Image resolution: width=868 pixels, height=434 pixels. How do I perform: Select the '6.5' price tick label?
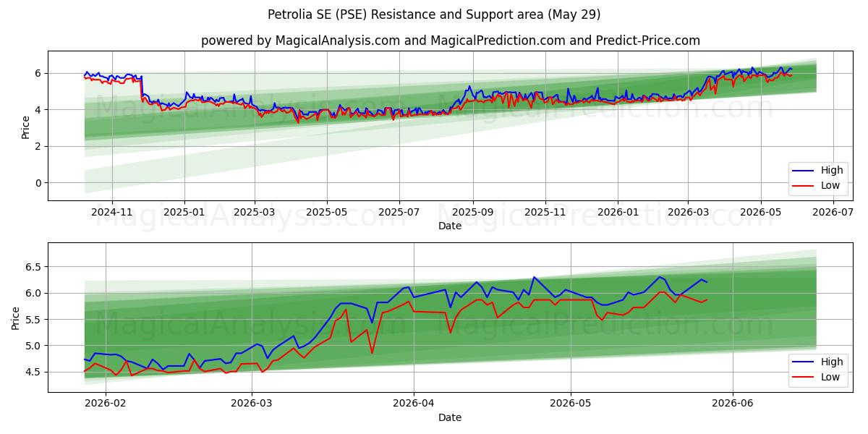(35, 267)
